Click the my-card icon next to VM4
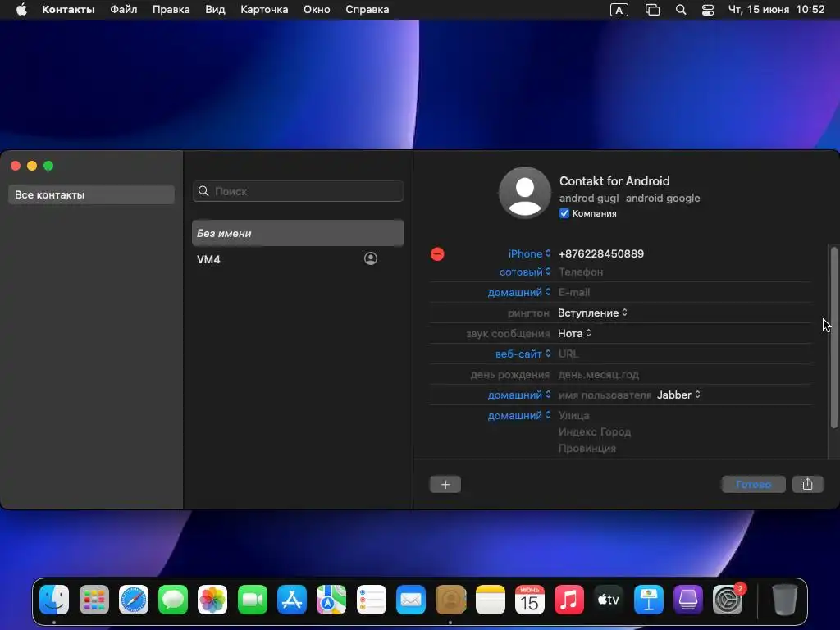 371,258
